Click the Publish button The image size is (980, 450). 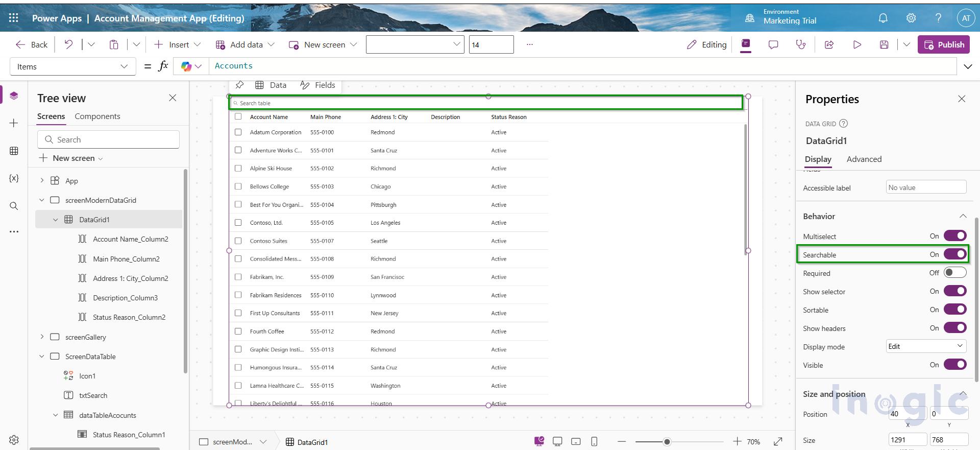(x=944, y=44)
